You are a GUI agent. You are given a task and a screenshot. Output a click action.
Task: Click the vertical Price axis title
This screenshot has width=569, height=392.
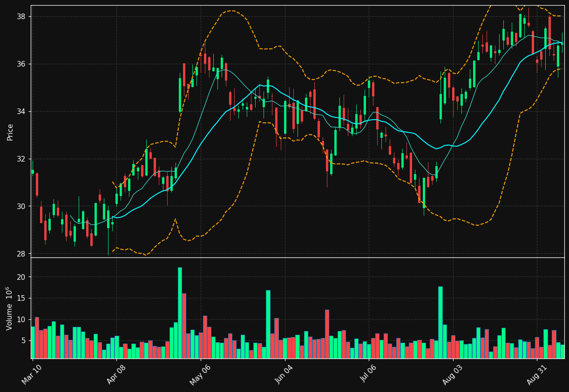[x=10, y=132]
